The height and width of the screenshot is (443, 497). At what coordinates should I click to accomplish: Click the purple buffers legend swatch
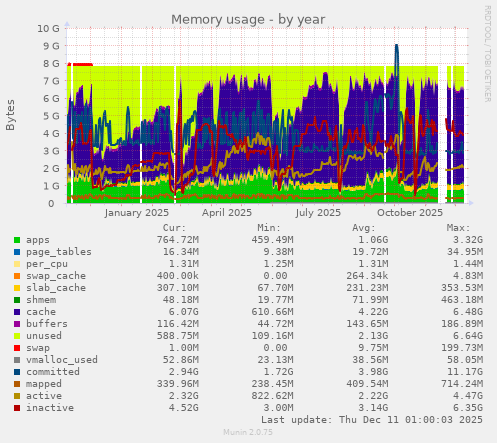(x=17, y=324)
